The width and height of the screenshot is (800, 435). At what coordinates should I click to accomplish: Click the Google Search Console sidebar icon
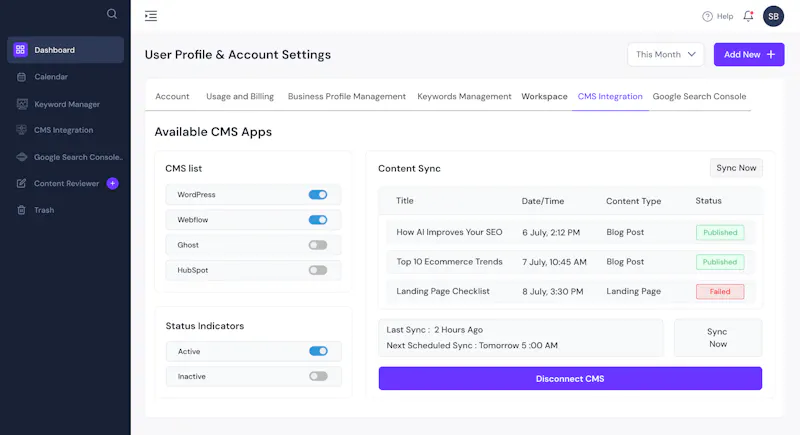click(x=21, y=157)
